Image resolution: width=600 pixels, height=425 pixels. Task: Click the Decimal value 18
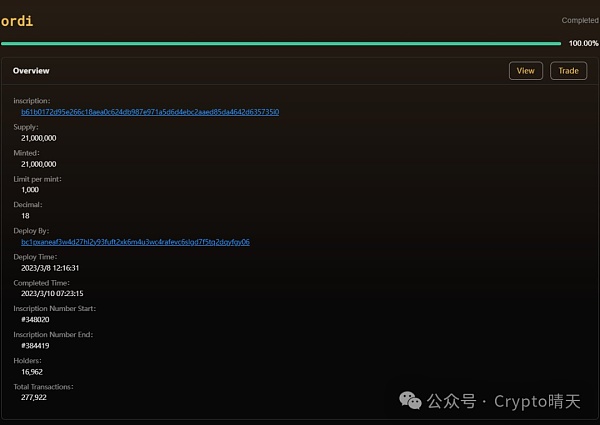(x=25, y=216)
